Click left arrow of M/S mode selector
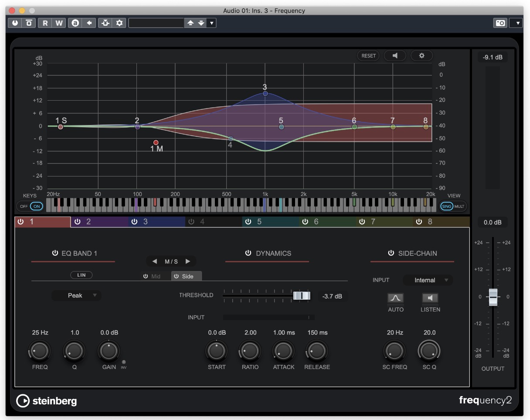The height and width of the screenshot is (420, 530). tap(154, 261)
